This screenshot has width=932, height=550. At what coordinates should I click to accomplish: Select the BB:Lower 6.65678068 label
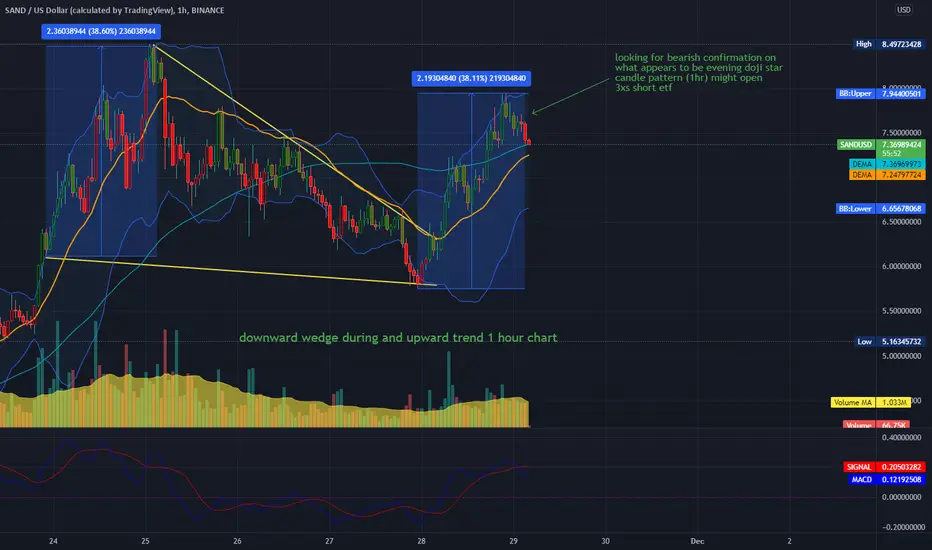pos(880,209)
